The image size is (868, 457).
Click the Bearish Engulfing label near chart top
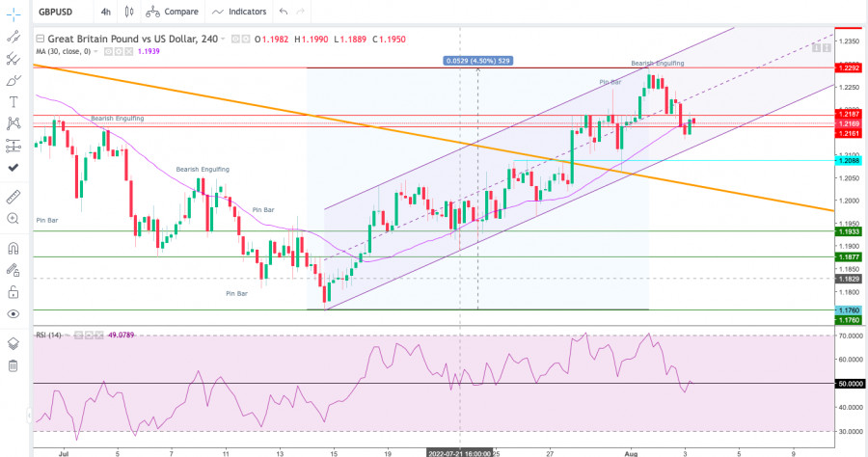[658, 63]
